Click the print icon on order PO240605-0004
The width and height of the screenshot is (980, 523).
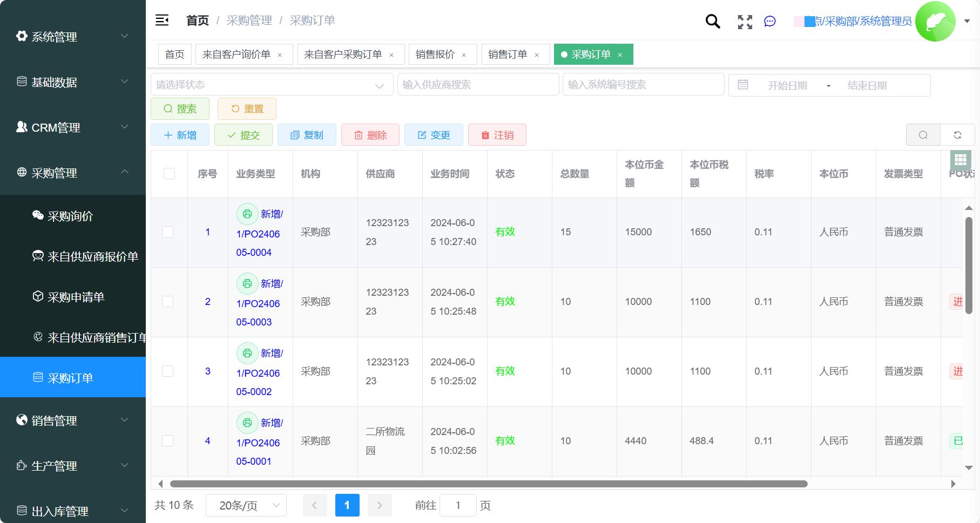[x=247, y=214]
